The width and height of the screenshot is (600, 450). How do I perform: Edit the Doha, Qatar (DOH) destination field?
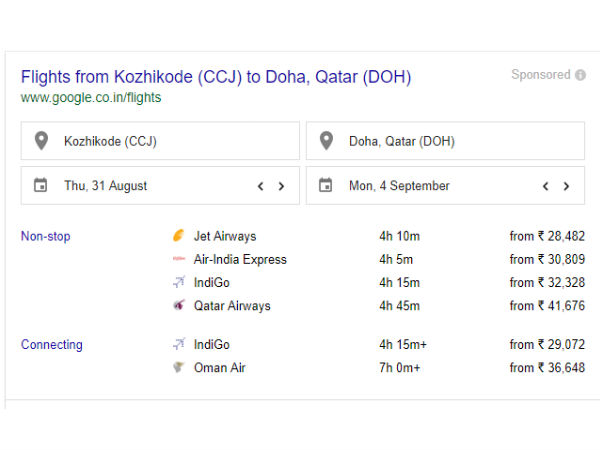(x=455, y=141)
